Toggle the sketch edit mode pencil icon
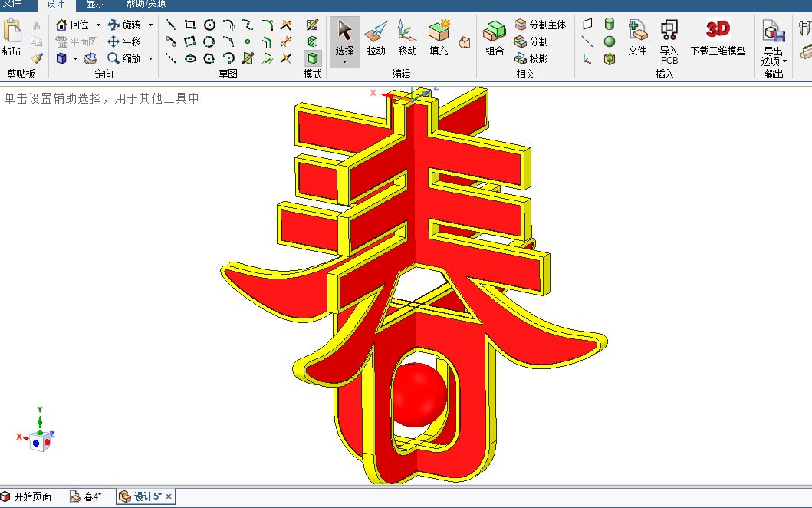Screen dimensions: 812x508 coord(312,24)
